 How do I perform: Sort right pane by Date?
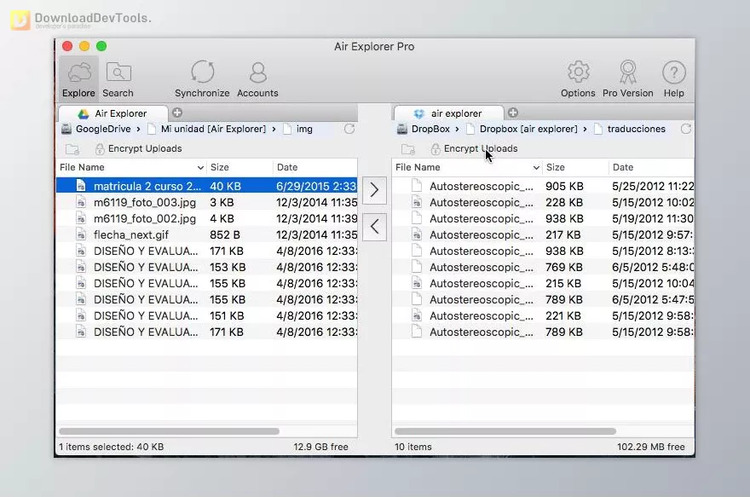tap(651, 167)
